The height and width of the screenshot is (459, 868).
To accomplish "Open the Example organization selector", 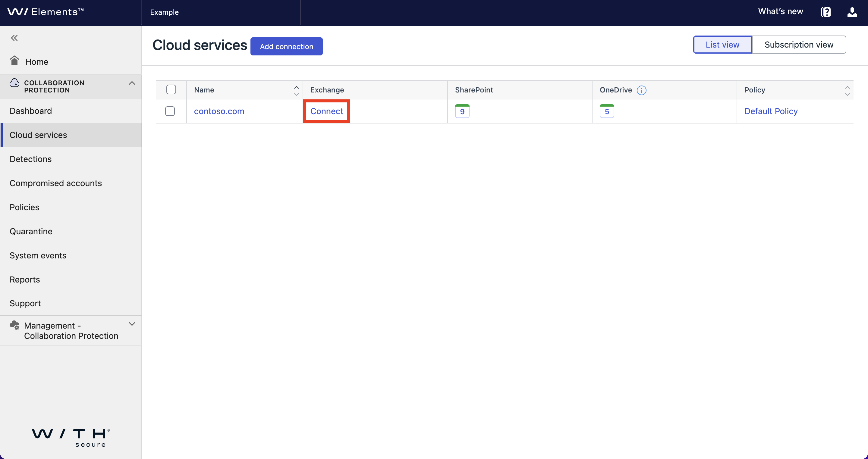I will pos(221,12).
